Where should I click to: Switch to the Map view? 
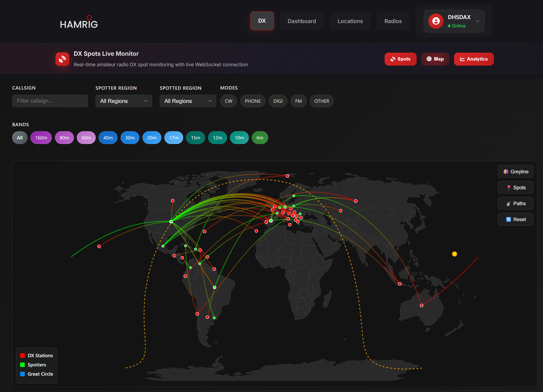(x=435, y=59)
